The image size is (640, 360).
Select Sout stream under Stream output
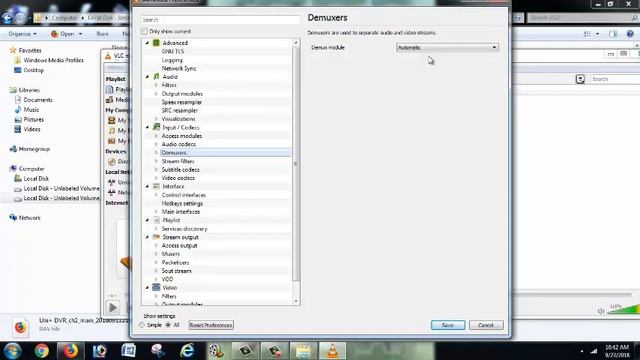[176, 271]
